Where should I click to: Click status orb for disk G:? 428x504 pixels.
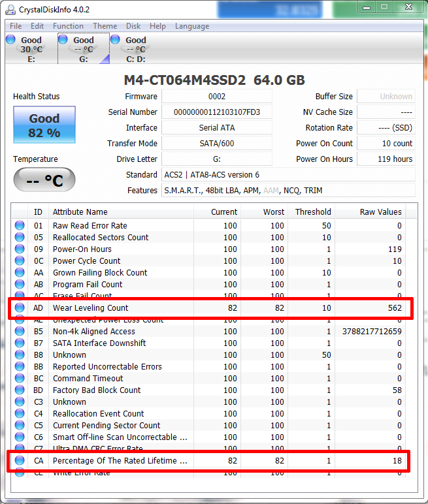pos(63,39)
